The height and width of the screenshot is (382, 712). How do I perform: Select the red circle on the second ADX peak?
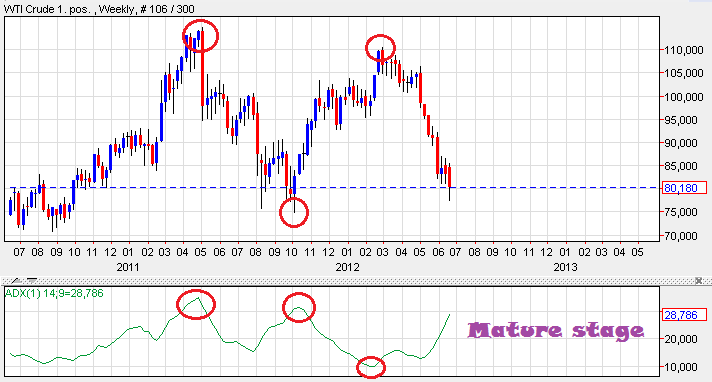pos(298,308)
